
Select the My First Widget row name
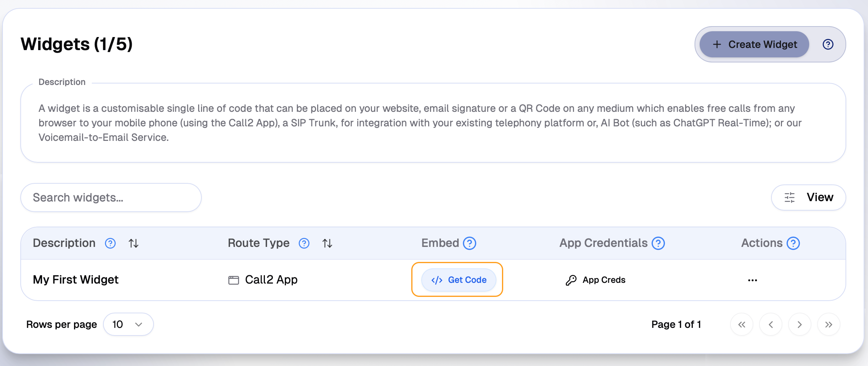pos(75,280)
